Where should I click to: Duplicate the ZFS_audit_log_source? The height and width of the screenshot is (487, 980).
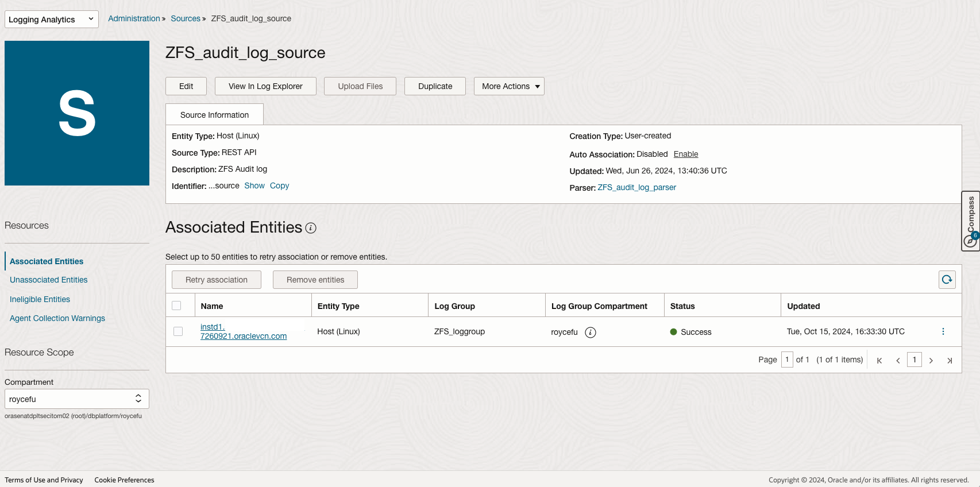pyautogui.click(x=435, y=86)
